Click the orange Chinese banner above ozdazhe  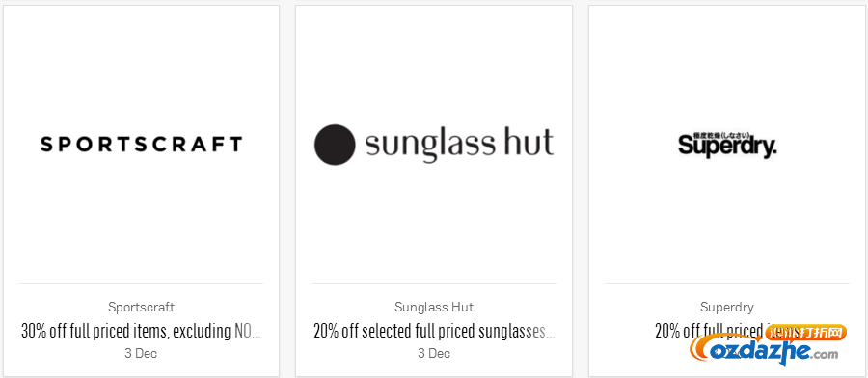(x=806, y=333)
